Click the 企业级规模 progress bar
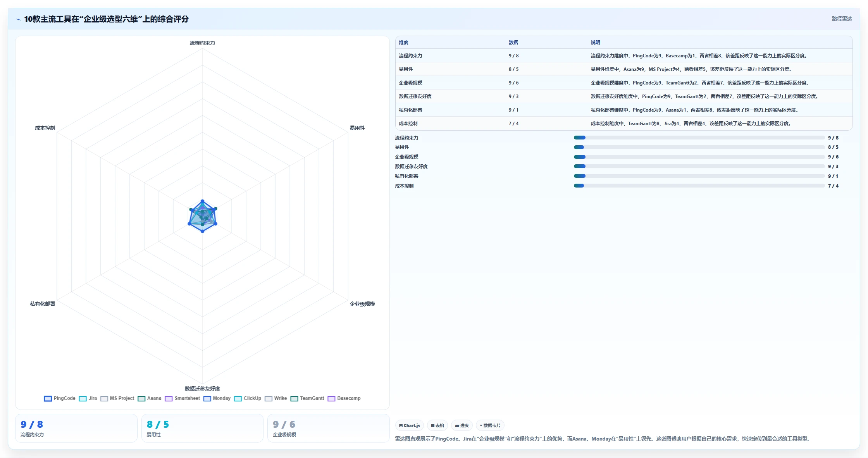Image resolution: width=868 pixels, height=458 pixels. pyautogui.click(x=699, y=157)
